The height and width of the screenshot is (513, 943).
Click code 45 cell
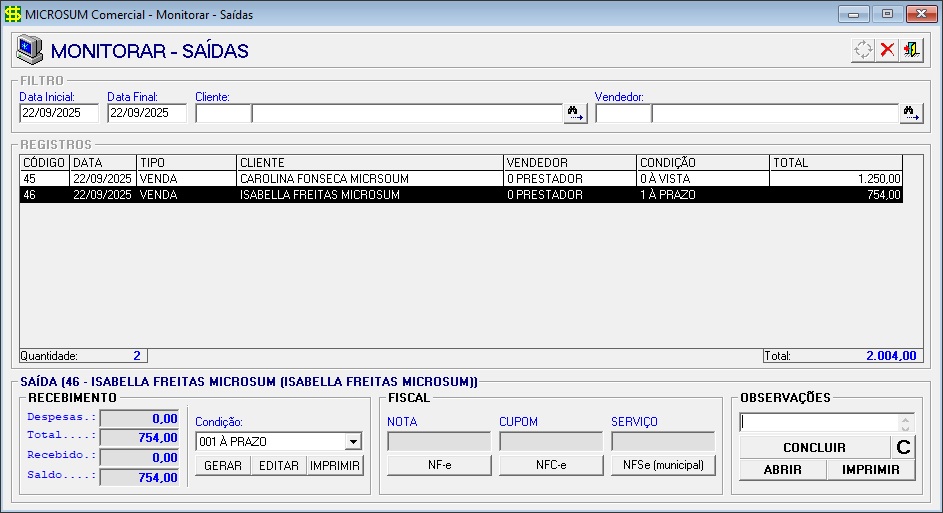(45, 179)
